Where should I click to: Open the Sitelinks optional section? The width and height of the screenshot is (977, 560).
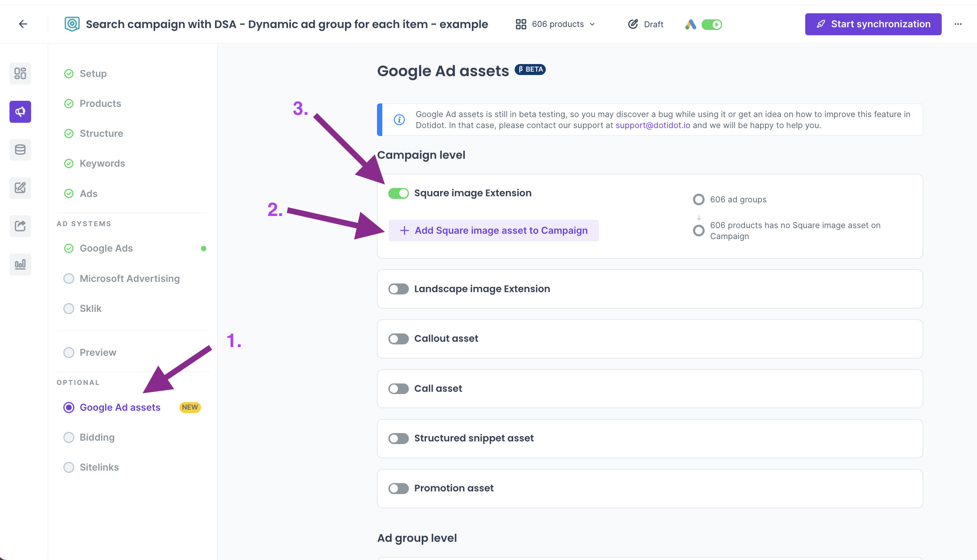coord(99,467)
